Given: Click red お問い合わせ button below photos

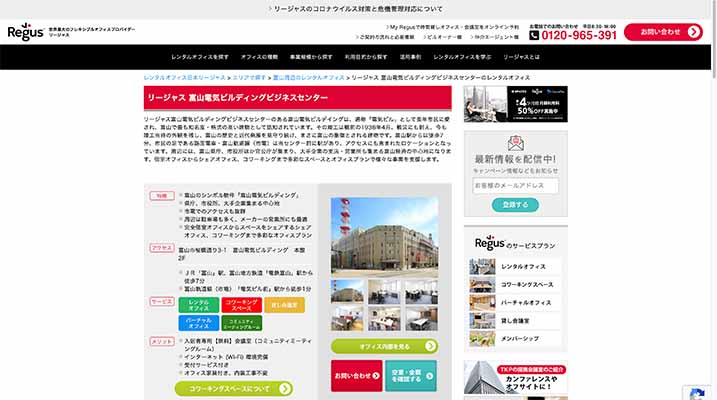Looking at the screenshot, I should [357, 376].
